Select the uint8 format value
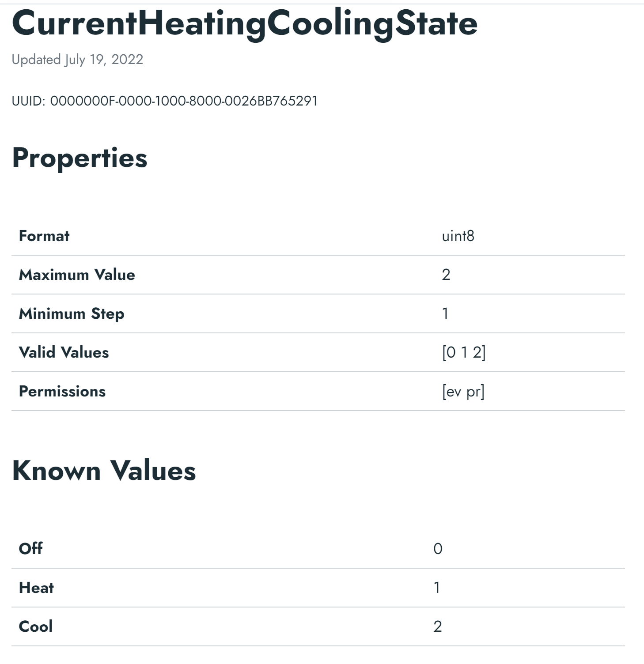644x664 pixels. (458, 236)
